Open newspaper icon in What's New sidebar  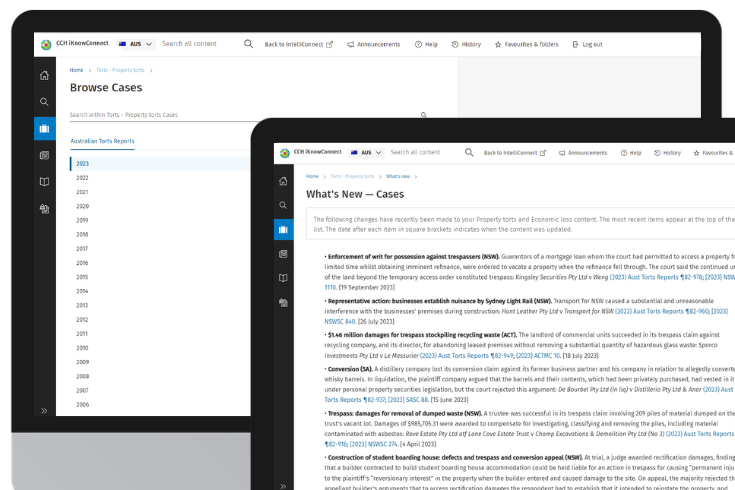coord(284,254)
